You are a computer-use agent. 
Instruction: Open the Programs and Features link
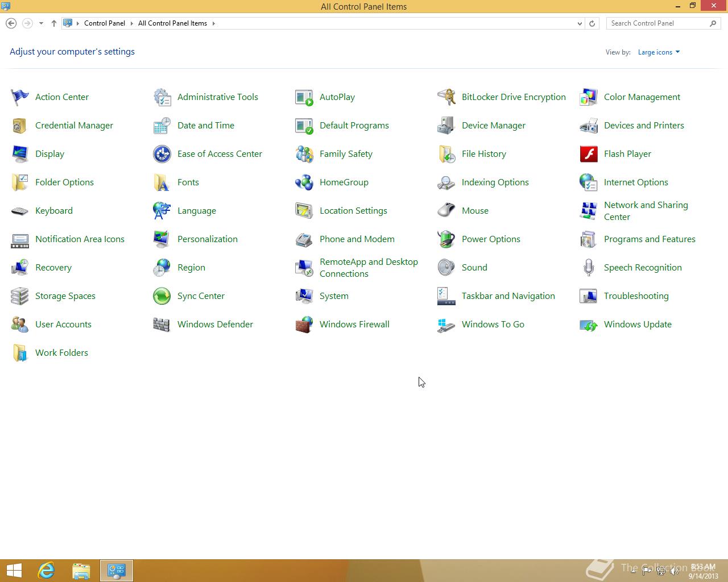tap(649, 239)
